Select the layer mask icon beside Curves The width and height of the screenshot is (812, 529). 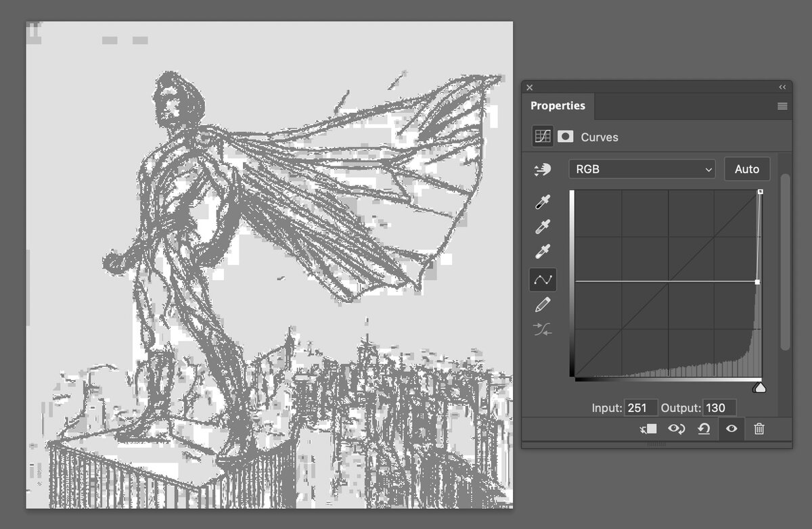pos(566,137)
